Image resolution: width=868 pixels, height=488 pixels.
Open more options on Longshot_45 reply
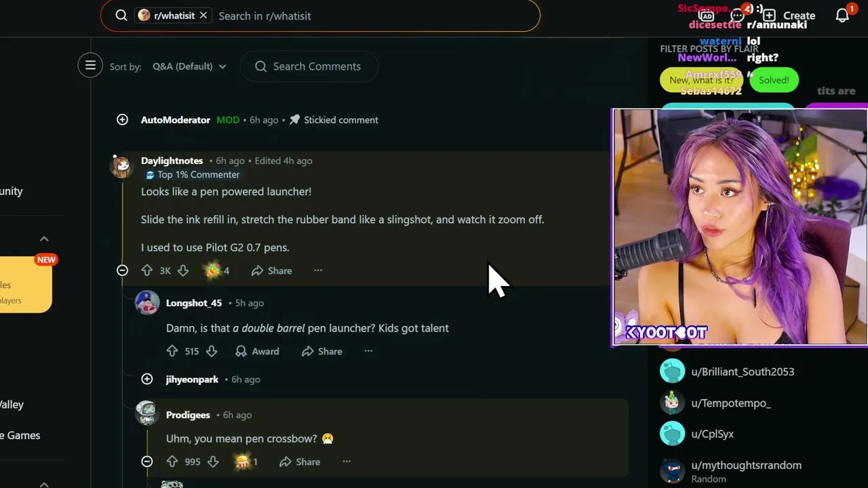[368, 351]
